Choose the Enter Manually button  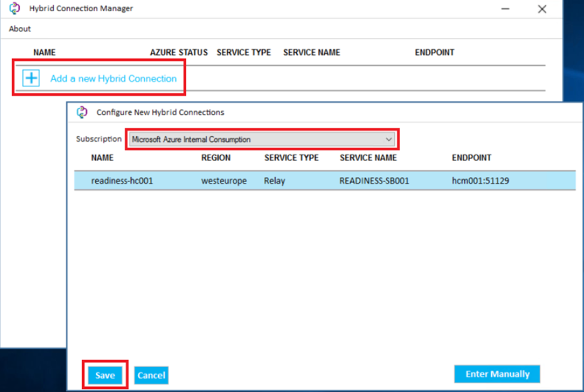(497, 374)
